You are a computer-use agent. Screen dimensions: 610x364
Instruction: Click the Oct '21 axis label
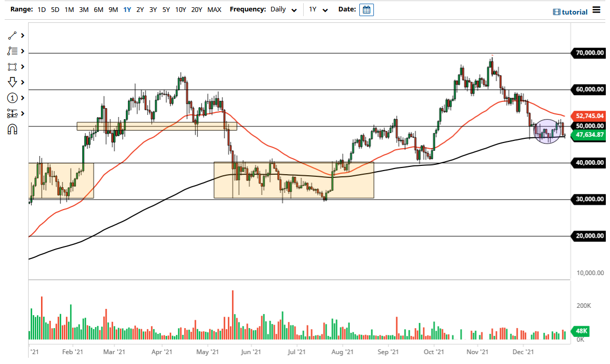(434, 352)
